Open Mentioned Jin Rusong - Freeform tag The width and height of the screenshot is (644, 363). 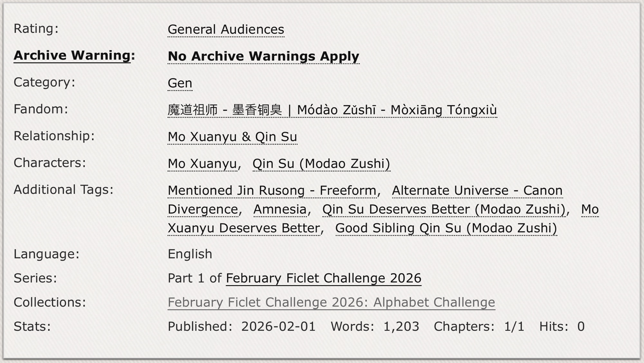(x=272, y=191)
